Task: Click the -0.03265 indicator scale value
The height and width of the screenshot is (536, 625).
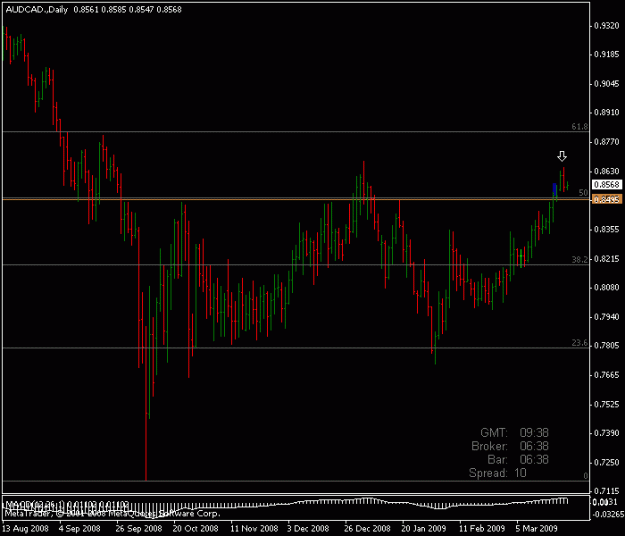Action: coord(609,514)
